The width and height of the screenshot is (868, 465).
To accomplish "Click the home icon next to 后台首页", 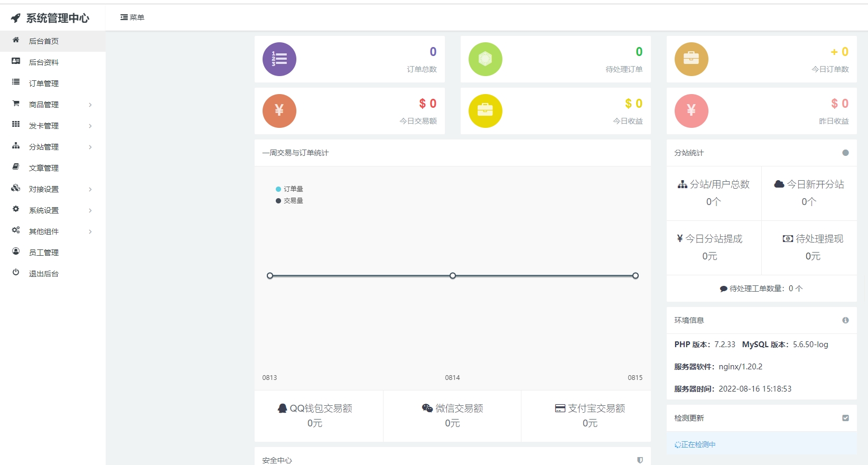I will click(16, 40).
